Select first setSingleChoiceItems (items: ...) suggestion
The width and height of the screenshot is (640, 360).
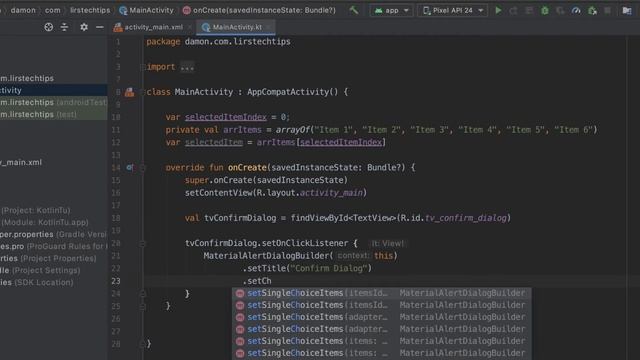pos(382,341)
